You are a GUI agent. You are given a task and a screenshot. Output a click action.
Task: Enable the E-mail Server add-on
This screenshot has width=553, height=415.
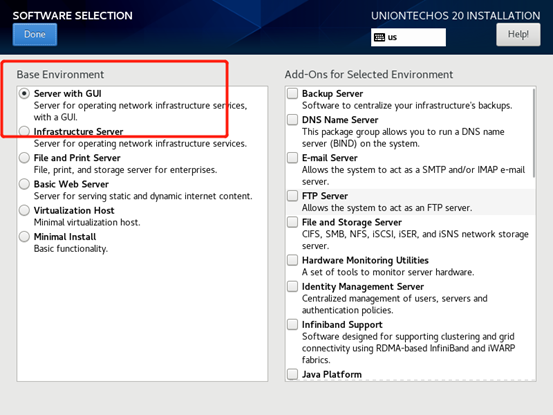[292, 158]
